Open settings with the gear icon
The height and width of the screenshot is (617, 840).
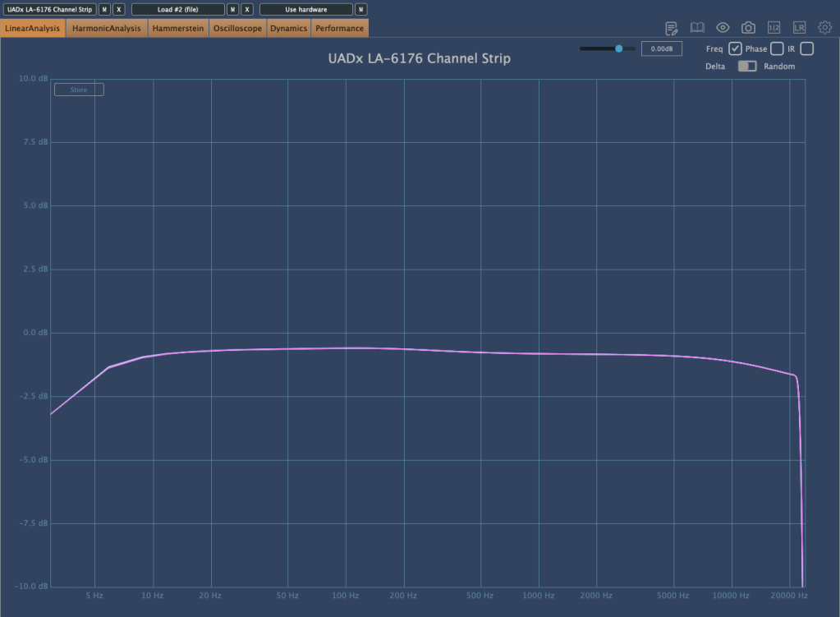coord(824,28)
